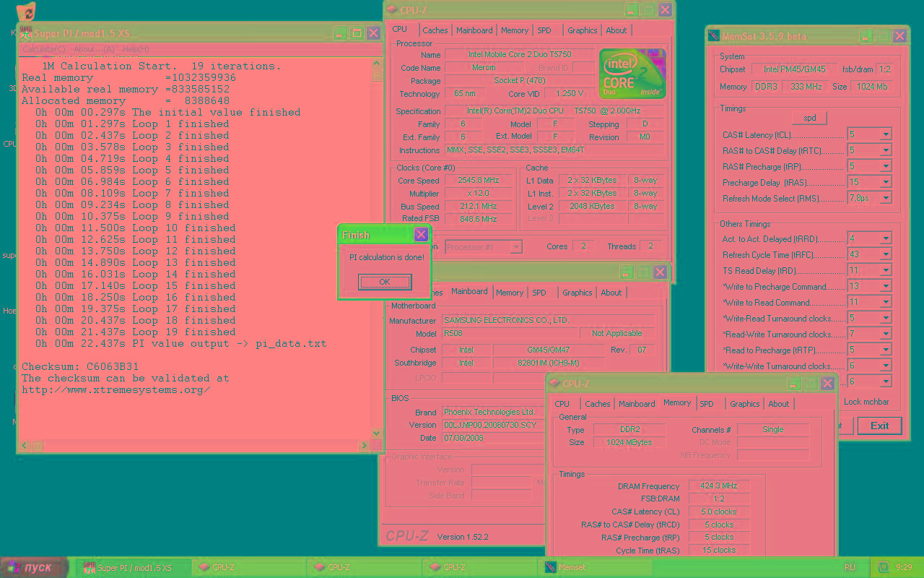
Task: Click the Exit button in MemSet
Action: click(879, 426)
